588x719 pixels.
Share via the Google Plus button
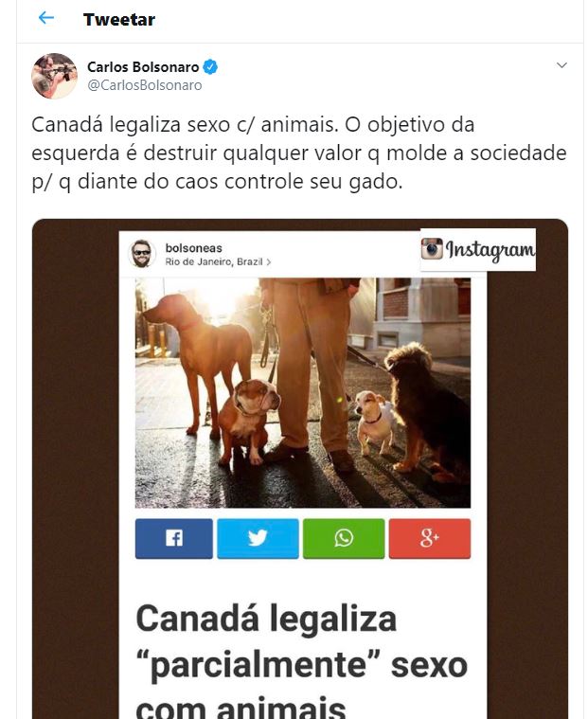(x=430, y=538)
